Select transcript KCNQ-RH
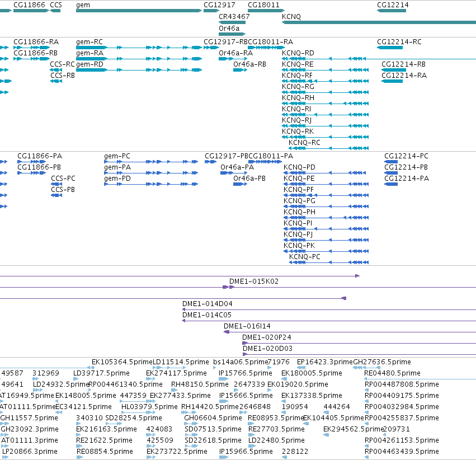The height and width of the screenshot is (460, 476). tap(325, 104)
